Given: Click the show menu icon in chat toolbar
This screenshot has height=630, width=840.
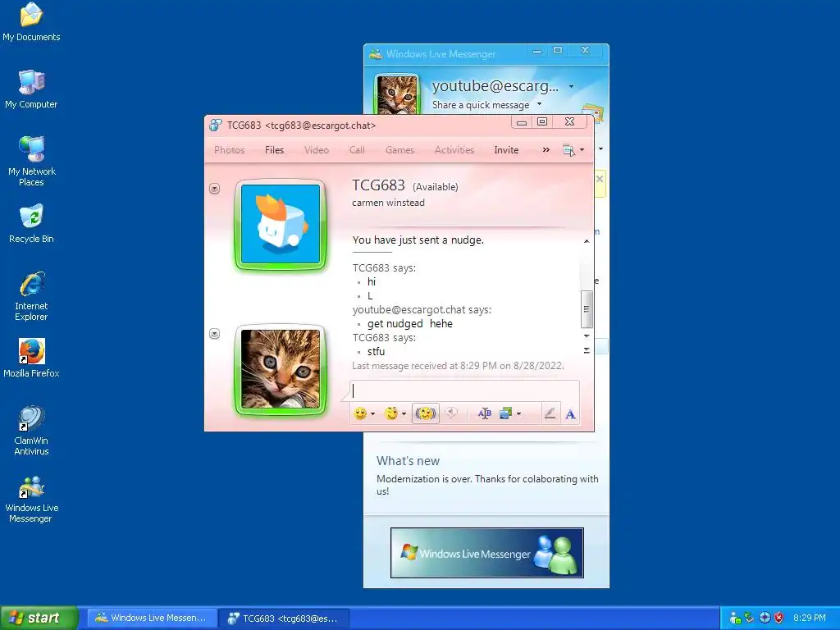Looking at the screenshot, I should tap(568, 151).
